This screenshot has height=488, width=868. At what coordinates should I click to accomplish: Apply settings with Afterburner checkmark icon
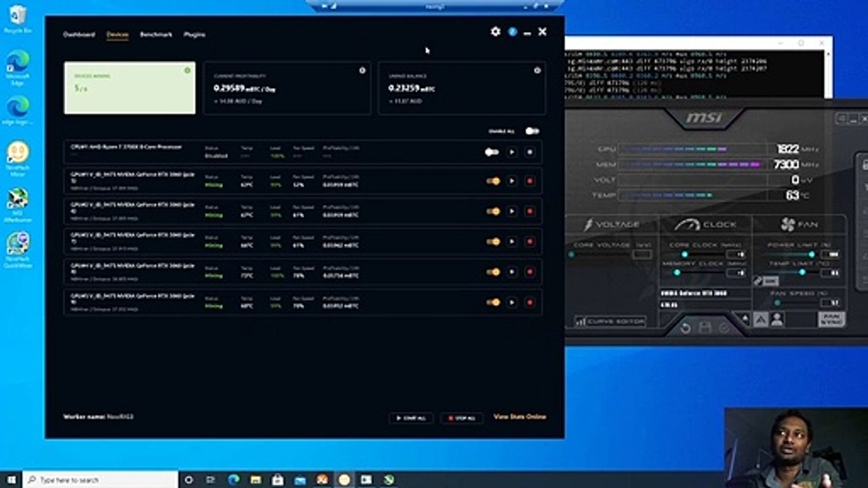click(724, 328)
